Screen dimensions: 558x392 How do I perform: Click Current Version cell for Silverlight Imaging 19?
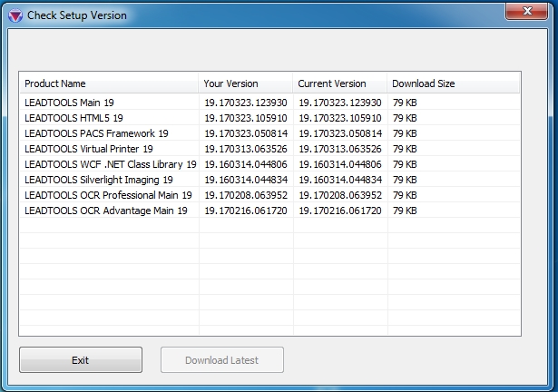340,180
